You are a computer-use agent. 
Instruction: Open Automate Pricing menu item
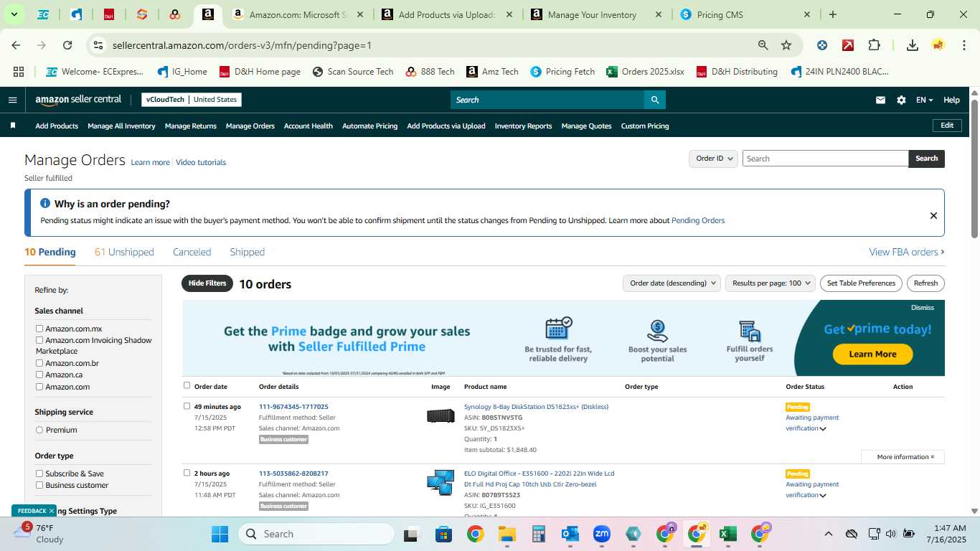click(369, 126)
